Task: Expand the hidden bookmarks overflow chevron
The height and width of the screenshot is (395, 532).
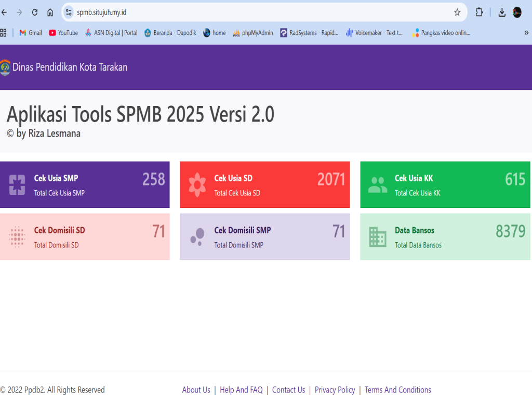Action: pyautogui.click(x=526, y=33)
